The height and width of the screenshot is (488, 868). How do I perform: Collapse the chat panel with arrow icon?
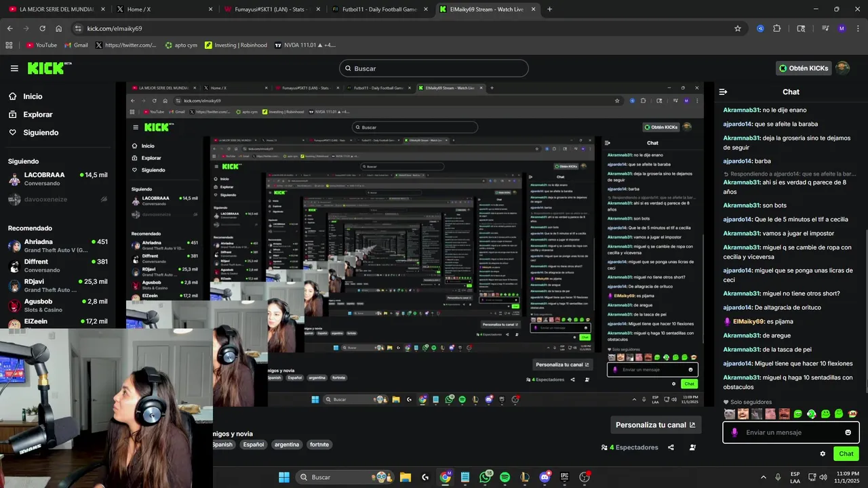(x=723, y=91)
